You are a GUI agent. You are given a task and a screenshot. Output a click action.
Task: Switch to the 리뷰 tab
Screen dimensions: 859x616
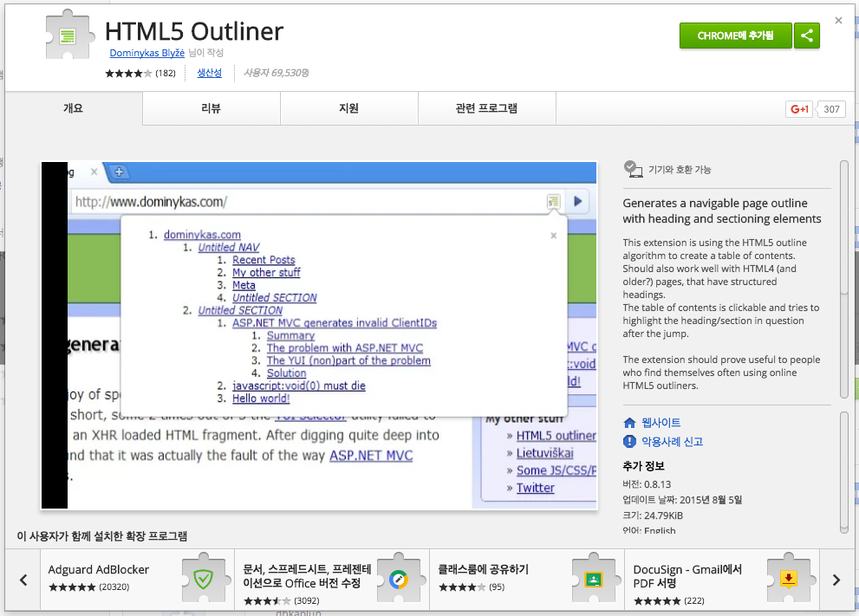211,108
